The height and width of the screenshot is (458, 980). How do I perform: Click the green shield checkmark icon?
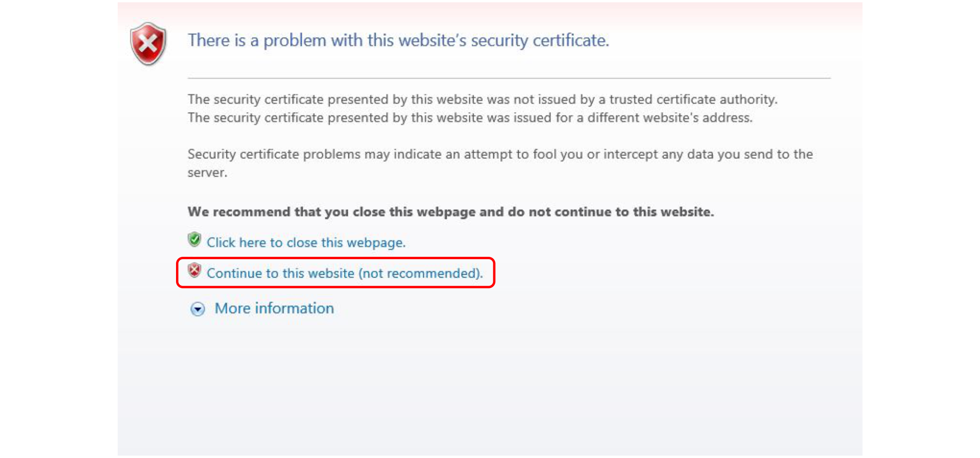click(x=194, y=240)
